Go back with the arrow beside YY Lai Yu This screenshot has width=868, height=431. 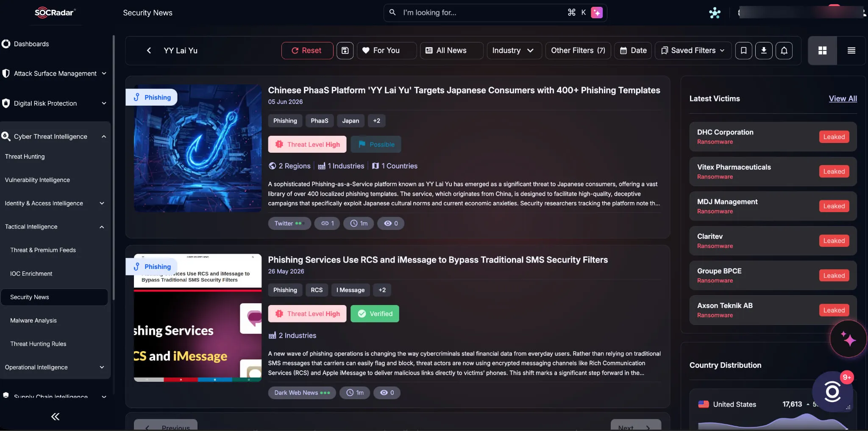[x=149, y=50]
